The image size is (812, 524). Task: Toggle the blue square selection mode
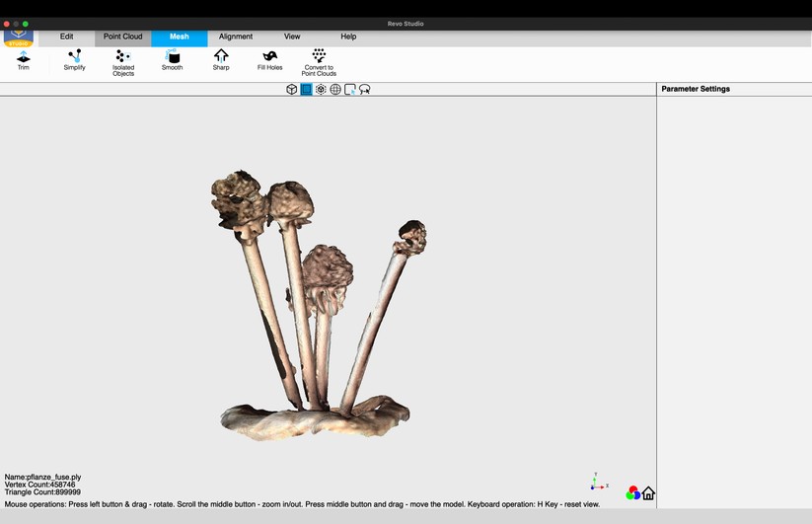[x=306, y=89]
